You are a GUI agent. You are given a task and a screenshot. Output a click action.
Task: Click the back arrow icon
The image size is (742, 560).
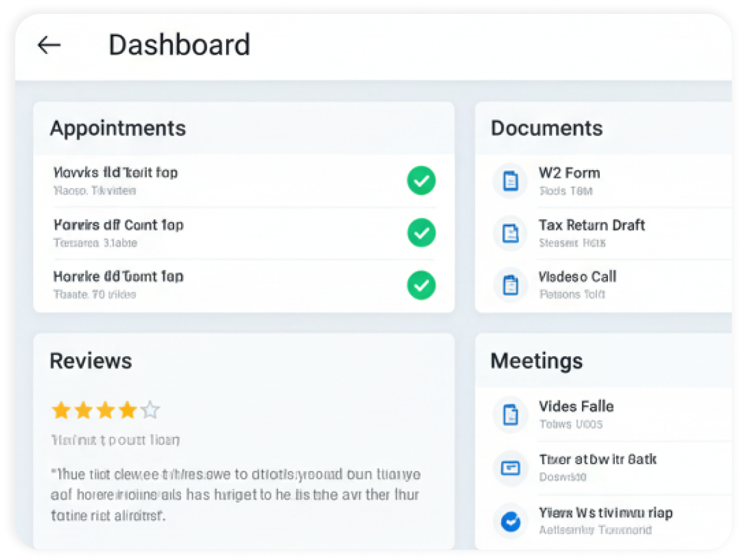click(x=49, y=45)
